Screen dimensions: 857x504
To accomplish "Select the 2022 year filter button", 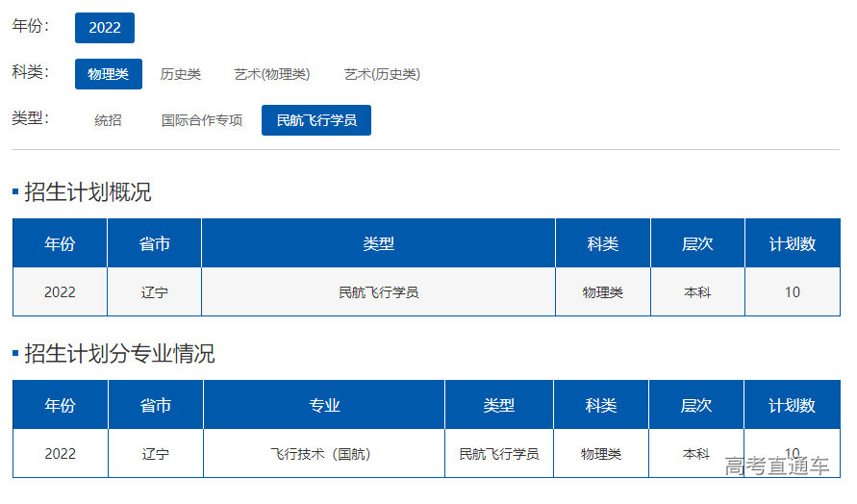I will tap(104, 28).
